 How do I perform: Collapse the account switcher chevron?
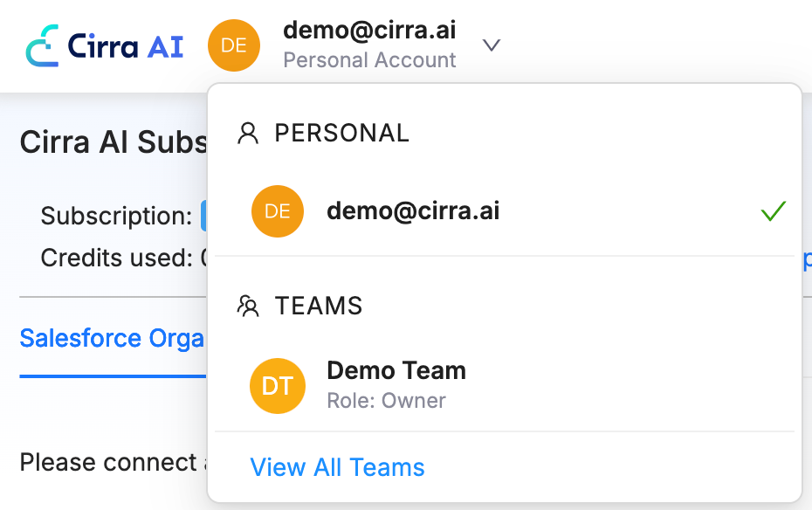(492, 45)
